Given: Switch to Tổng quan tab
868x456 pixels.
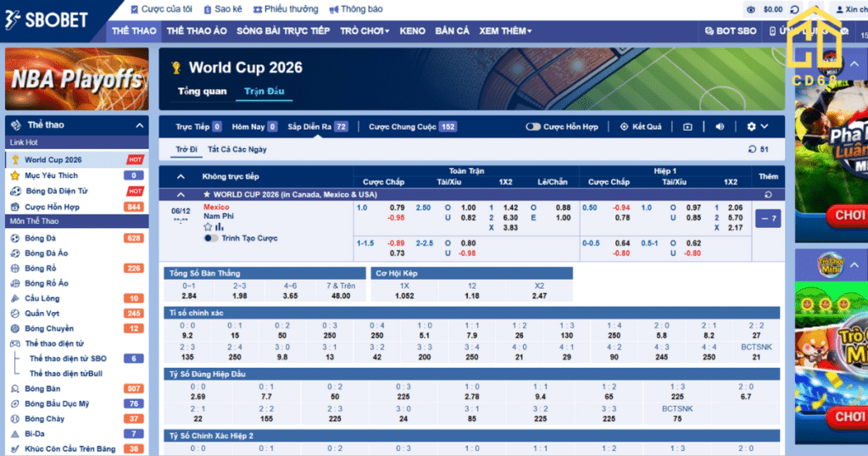Looking at the screenshot, I should 202,92.
